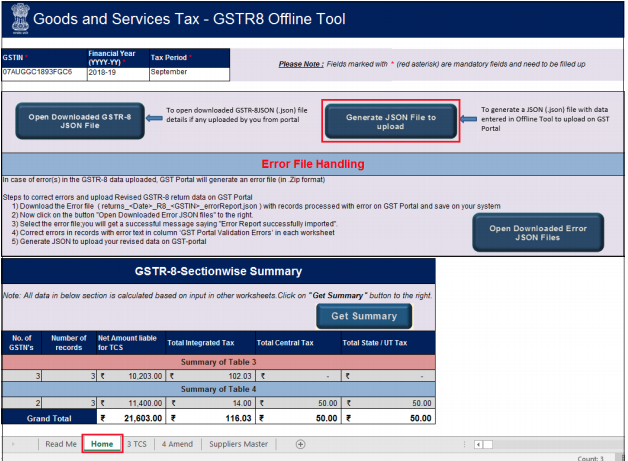
Task: Click the Error File Handling heading
Action: [313, 164]
